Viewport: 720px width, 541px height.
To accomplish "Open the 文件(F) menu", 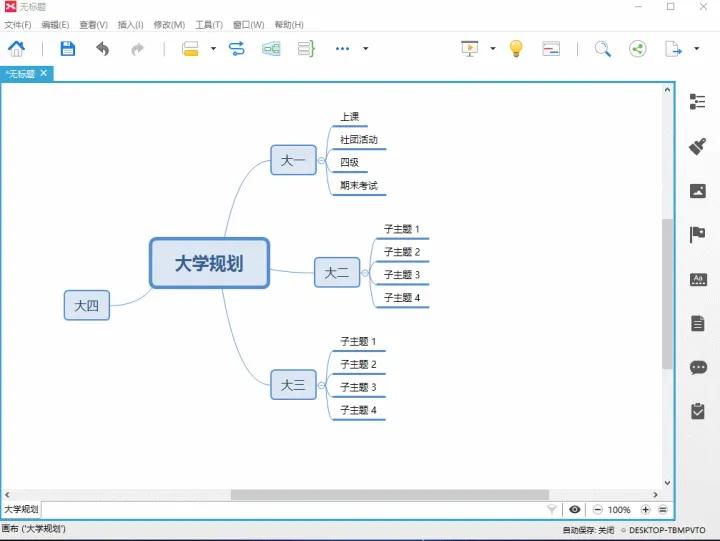I will tap(18, 25).
